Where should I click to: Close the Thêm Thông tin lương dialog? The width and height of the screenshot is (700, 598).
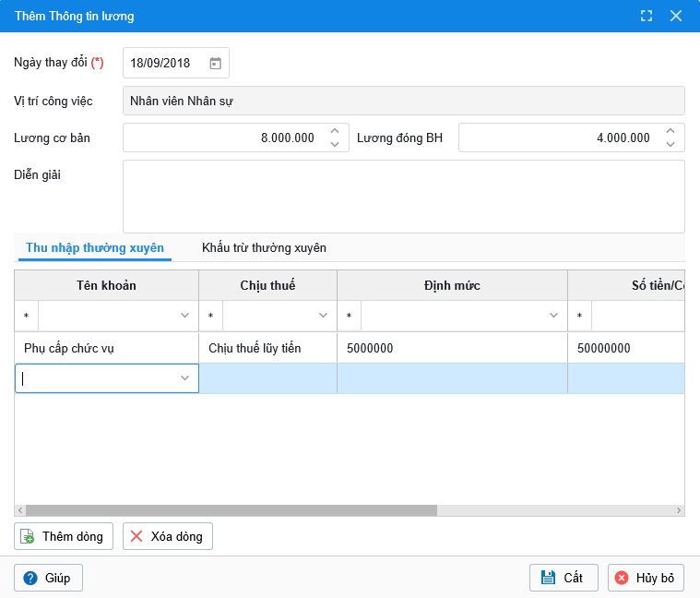676,16
